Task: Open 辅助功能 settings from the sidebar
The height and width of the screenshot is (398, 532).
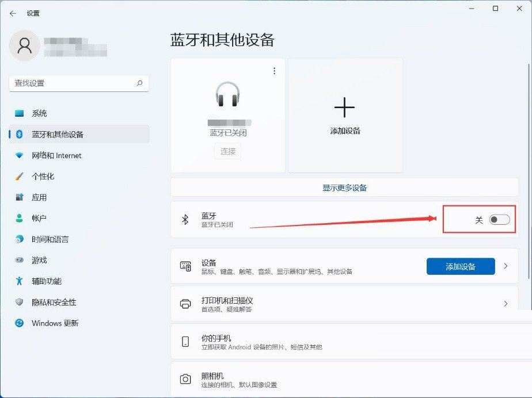Action: 79,281
